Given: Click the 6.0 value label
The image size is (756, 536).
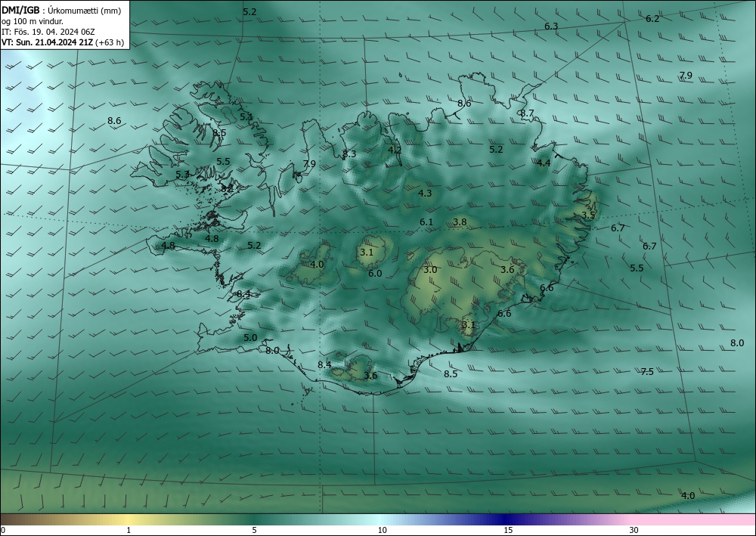Looking at the screenshot, I should point(375,274).
